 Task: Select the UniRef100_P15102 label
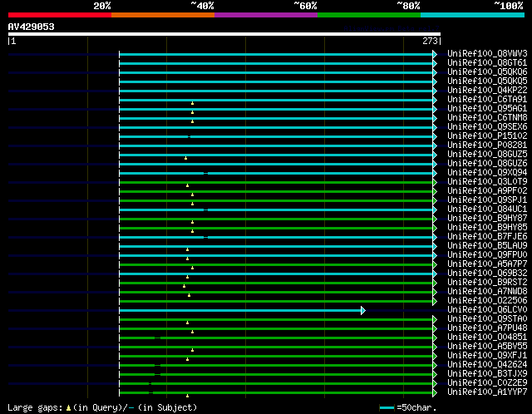click(487, 136)
